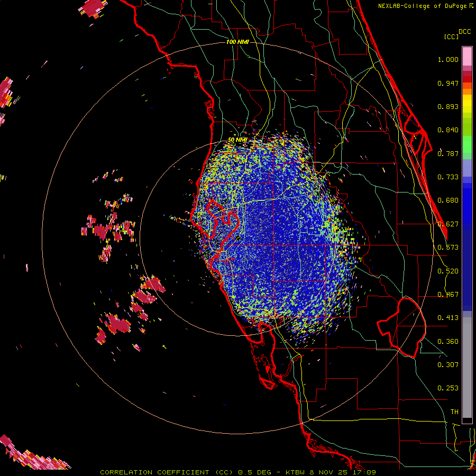Click the 0.840 scale value
476x476 pixels.
click(448, 130)
